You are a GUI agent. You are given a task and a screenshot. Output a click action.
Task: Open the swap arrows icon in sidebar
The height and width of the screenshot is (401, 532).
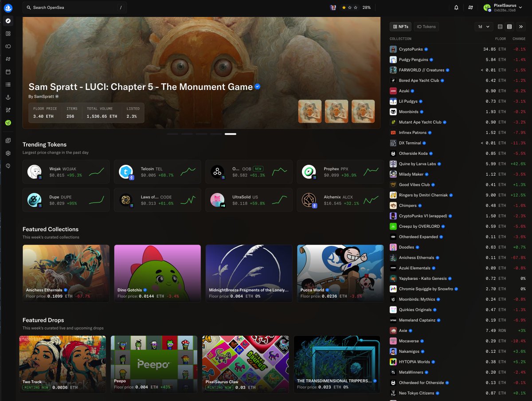coord(8,59)
